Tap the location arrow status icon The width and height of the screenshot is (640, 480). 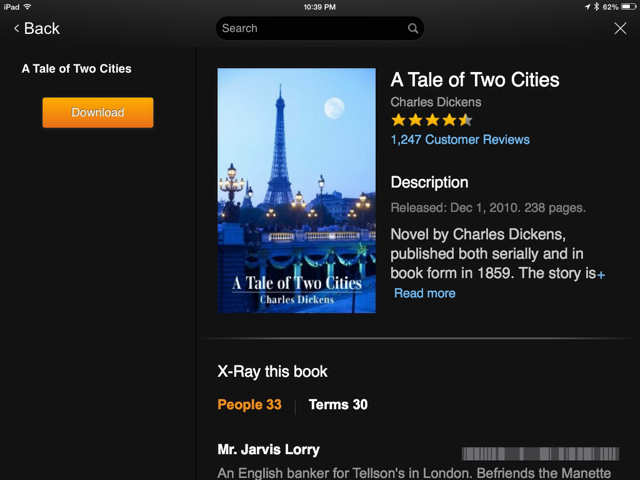pyautogui.click(x=587, y=7)
